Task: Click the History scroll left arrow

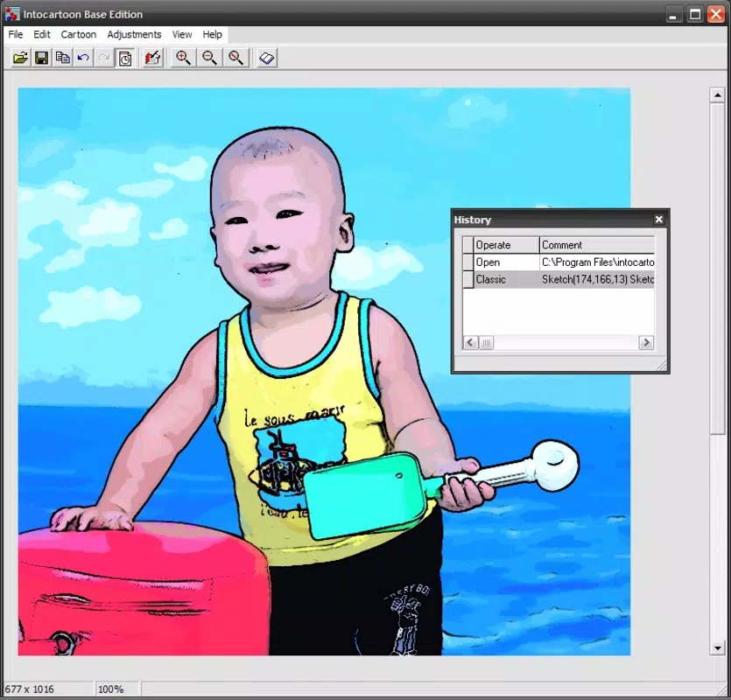Action: coord(470,343)
